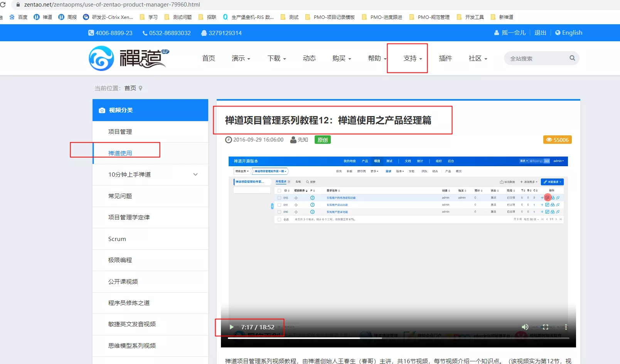620x364 pixels.
Task: Click the padlock icon in the address bar
Action: click(x=18, y=5)
